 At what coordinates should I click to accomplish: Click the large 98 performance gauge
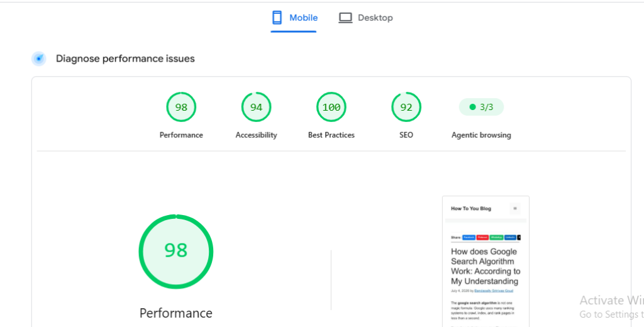click(176, 252)
